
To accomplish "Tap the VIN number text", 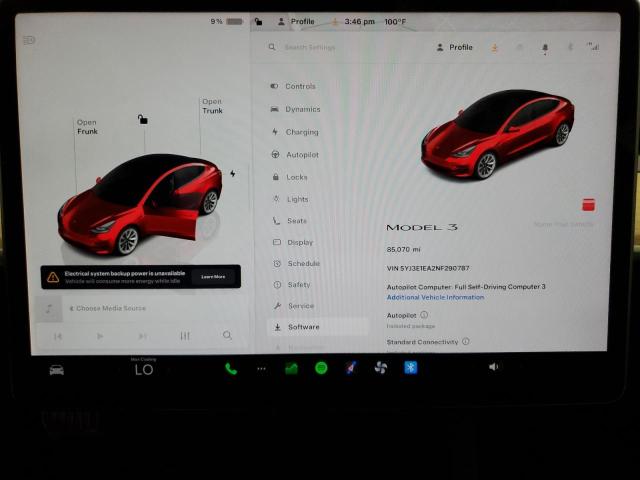I will point(428,268).
